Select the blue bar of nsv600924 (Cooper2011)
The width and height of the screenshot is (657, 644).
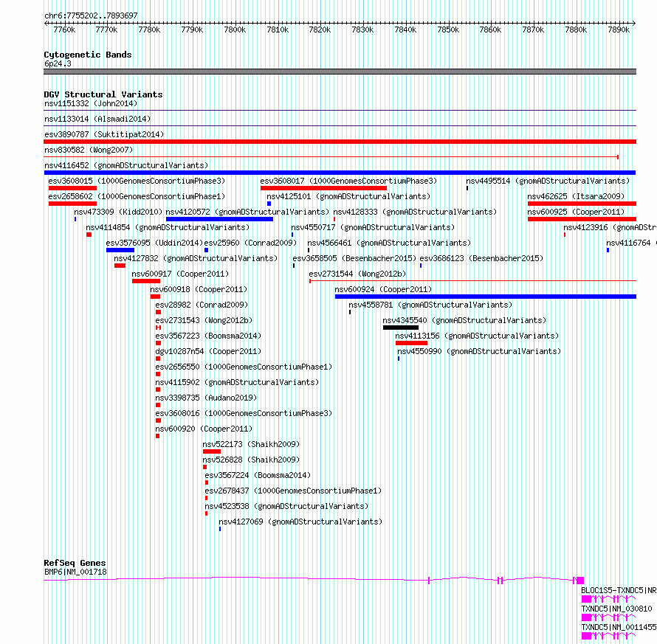pyautogui.click(x=486, y=297)
